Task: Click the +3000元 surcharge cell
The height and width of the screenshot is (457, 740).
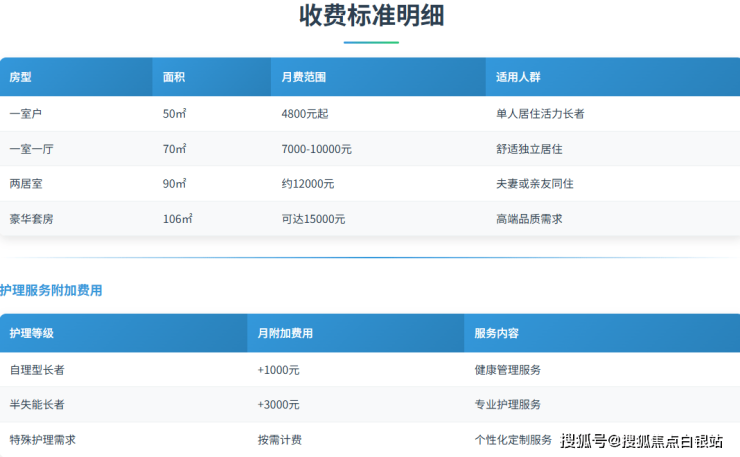Action: [278, 405]
